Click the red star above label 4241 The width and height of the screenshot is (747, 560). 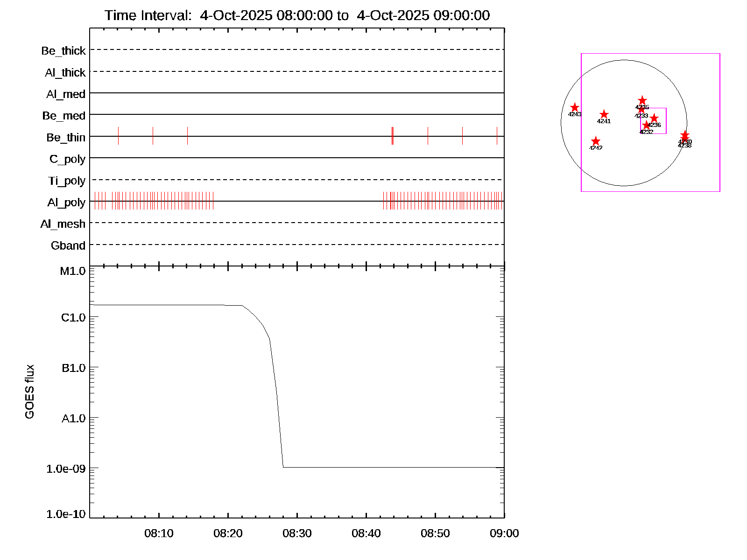604,114
